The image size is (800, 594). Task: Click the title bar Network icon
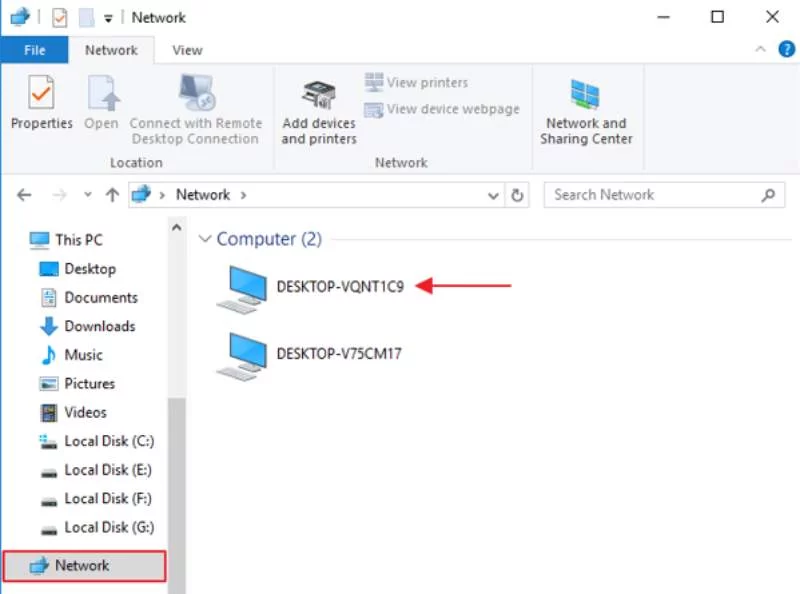[x=19, y=17]
